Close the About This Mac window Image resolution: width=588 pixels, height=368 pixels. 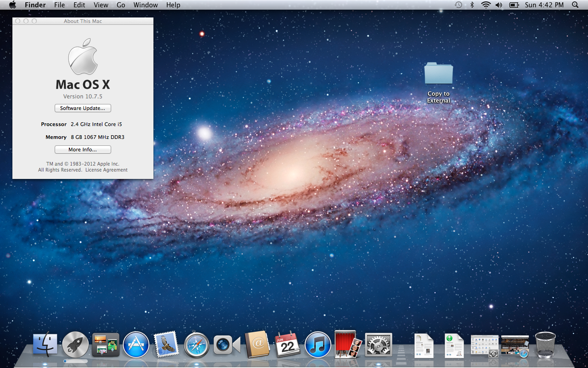(x=17, y=21)
